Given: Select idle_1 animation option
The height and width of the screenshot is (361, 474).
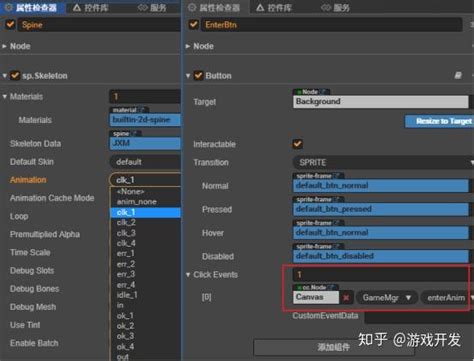Looking at the screenshot, I should click(146, 295).
